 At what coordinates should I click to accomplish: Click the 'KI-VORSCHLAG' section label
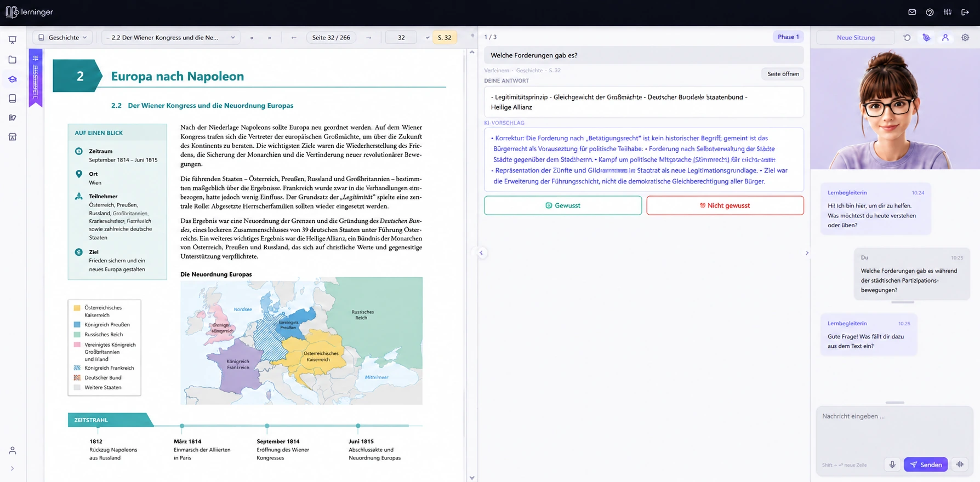tap(504, 123)
